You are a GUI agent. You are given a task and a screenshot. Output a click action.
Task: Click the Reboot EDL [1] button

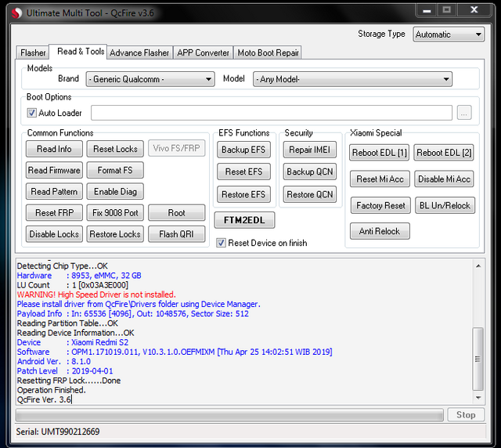tap(379, 153)
